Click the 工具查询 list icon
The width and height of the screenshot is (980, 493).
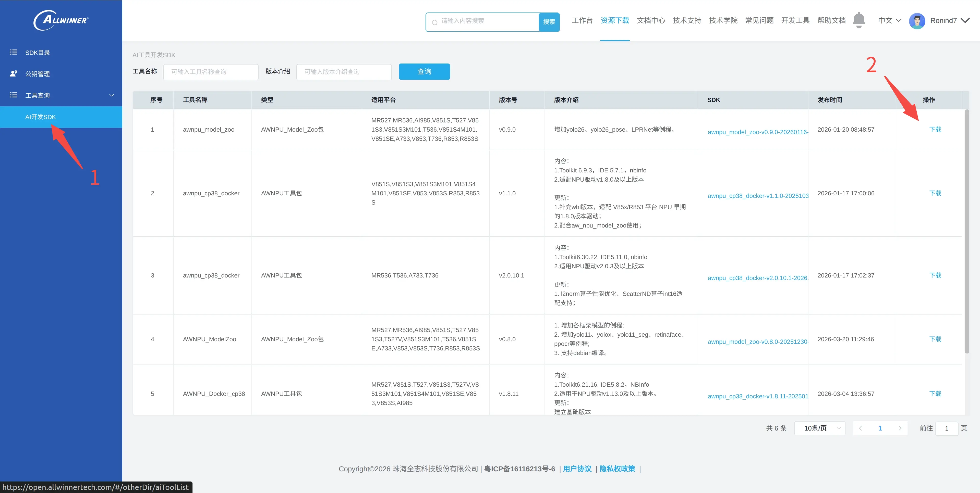[13, 95]
